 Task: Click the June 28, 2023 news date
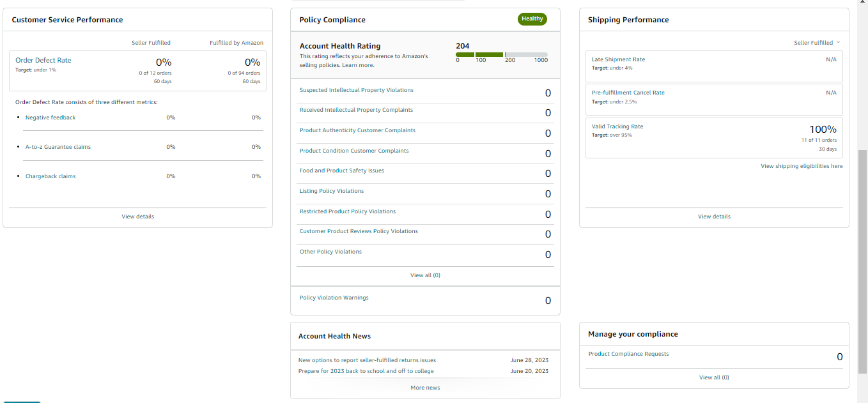click(529, 360)
